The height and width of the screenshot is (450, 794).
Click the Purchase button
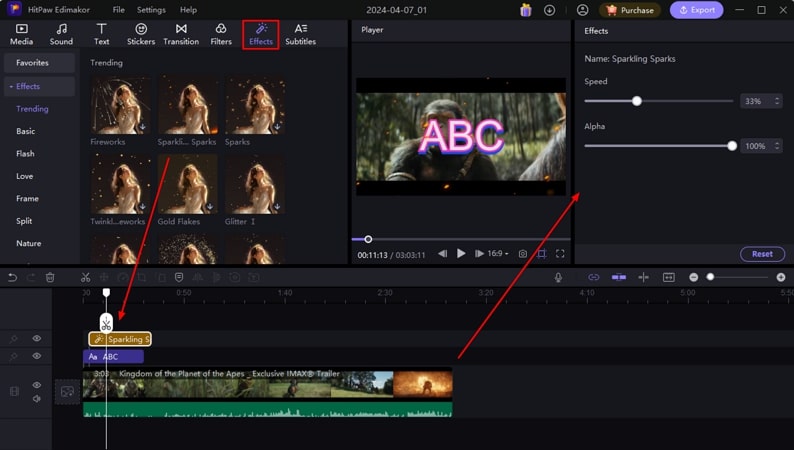tap(630, 10)
